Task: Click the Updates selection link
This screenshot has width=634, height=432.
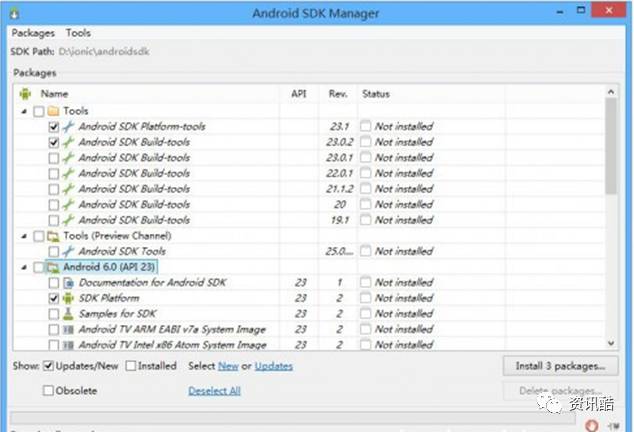Action: 274,366
